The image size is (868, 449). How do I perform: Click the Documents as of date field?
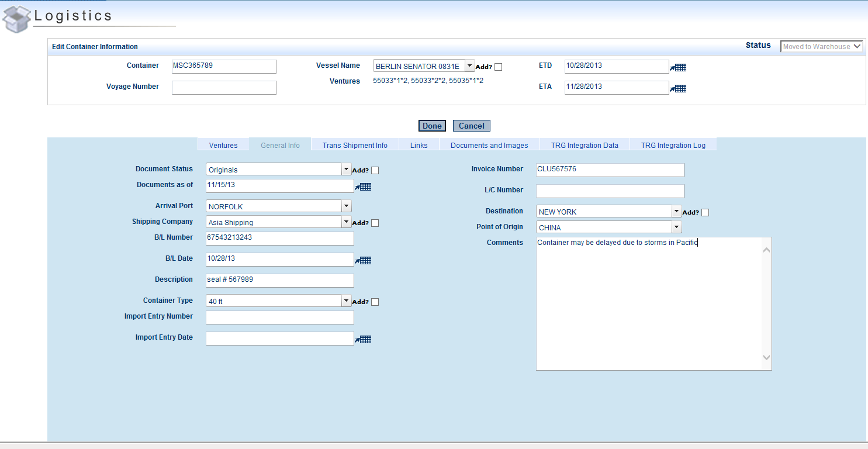pyautogui.click(x=280, y=185)
